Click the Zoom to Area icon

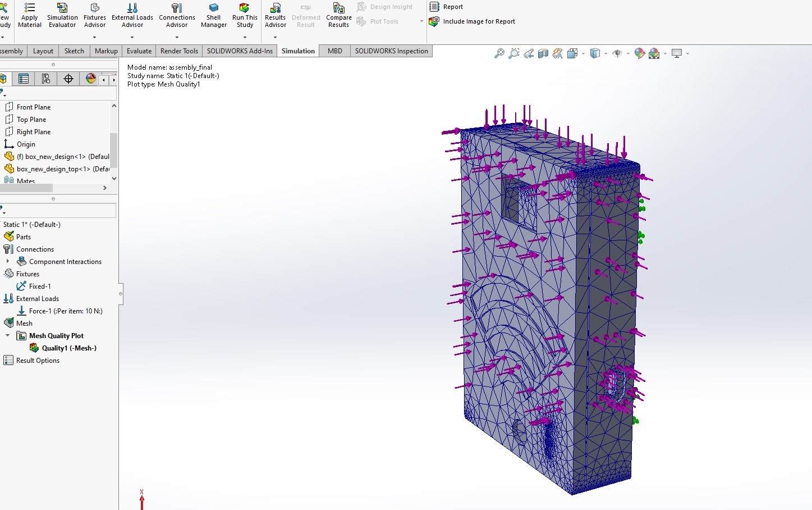pyautogui.click(x=513, y=53)
